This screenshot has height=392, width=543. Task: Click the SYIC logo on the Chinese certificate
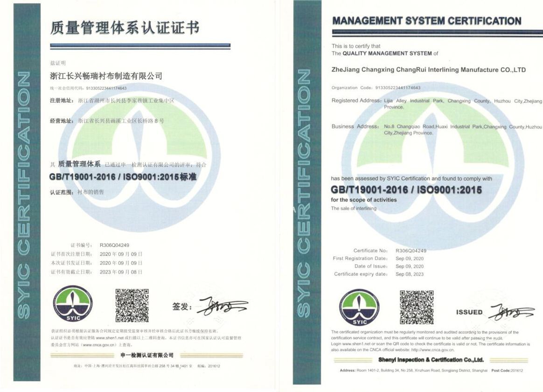(72, 303)
